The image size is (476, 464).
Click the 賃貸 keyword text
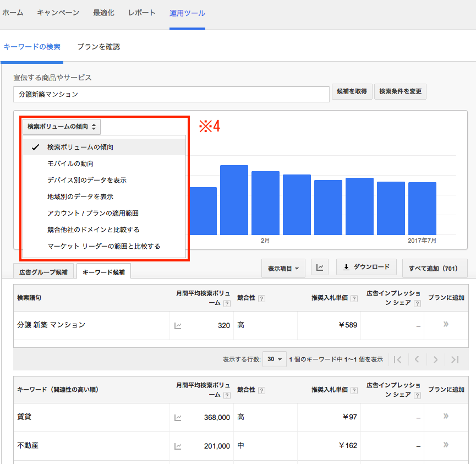tap(24, 417)
